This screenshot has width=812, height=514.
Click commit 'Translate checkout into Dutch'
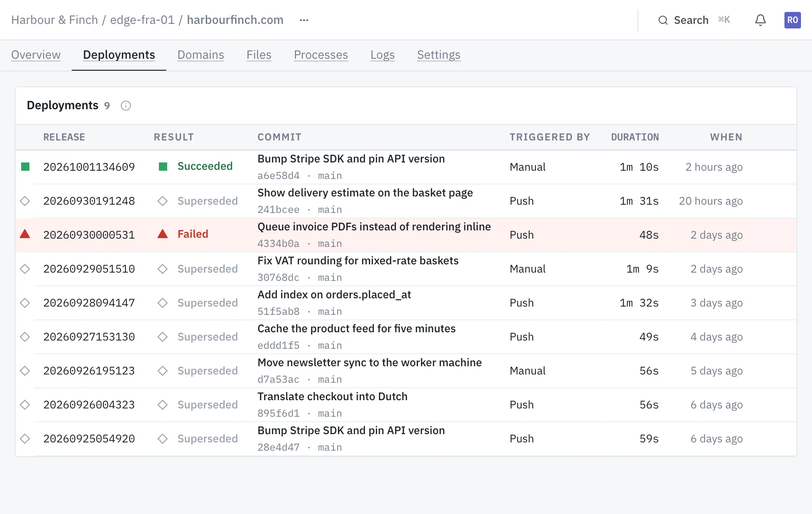[332, 397]
